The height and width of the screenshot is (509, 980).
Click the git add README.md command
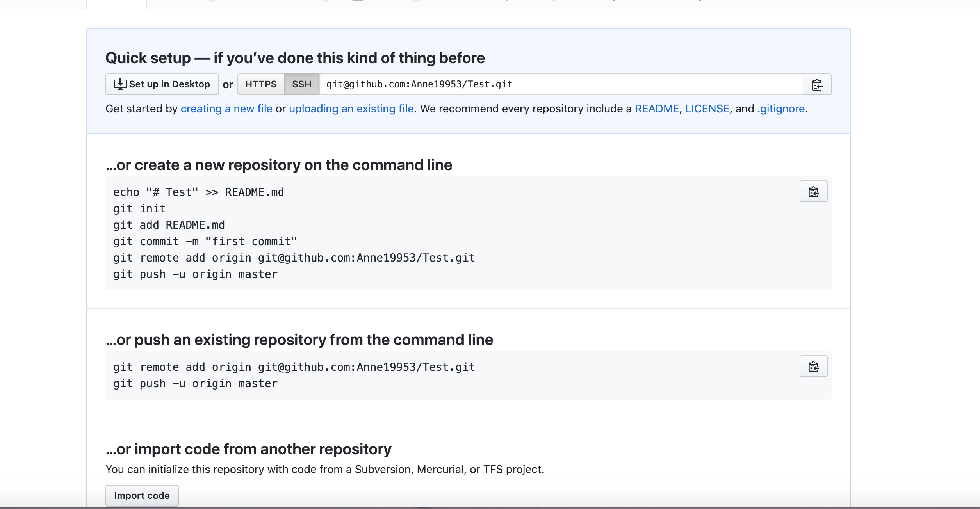(x=169, y=225)
